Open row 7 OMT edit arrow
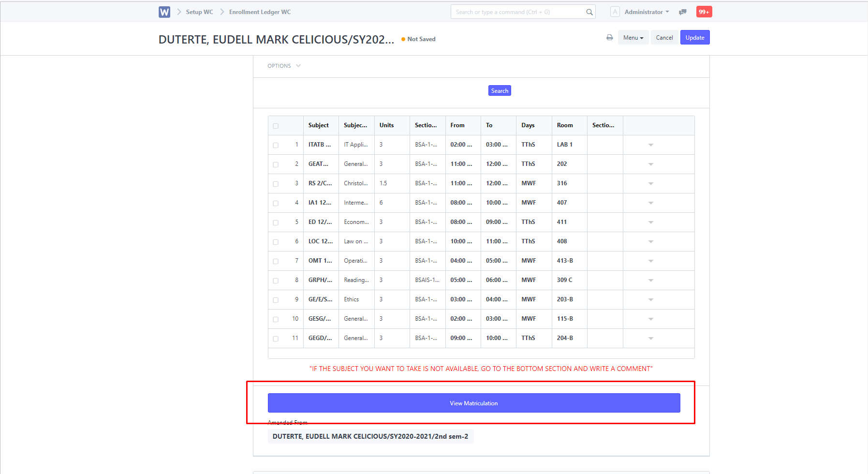 pyautogui.click(x=651, y=261)
